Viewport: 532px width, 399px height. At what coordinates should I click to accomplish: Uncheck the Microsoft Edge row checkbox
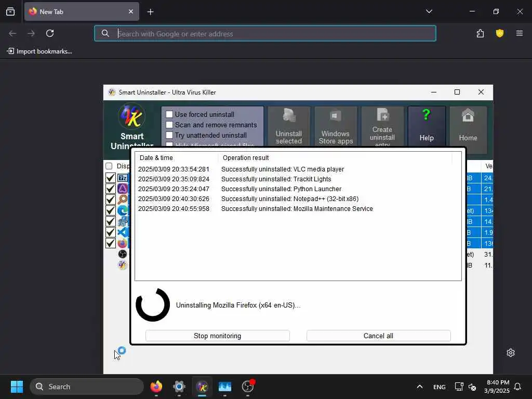coord(111,210)
